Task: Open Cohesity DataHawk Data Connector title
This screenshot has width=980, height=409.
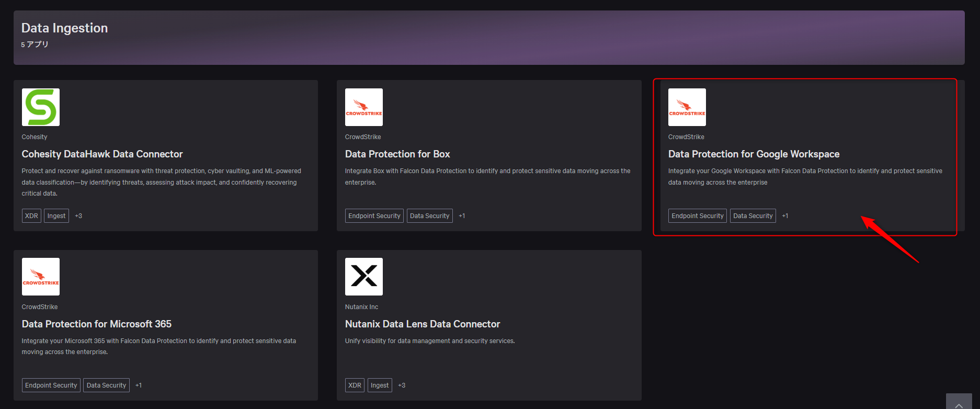Action: pyautogui.click(x=102, y=154)
